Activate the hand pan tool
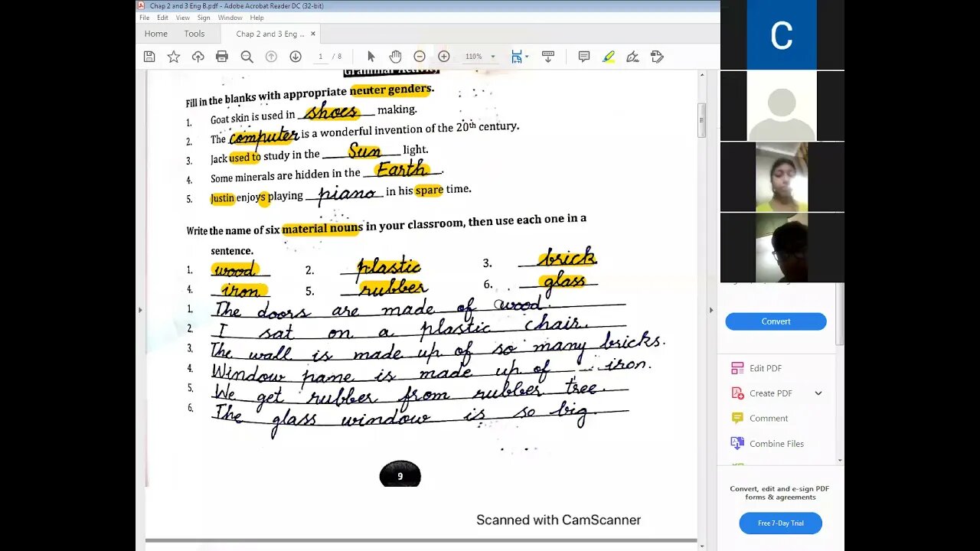 395,57
